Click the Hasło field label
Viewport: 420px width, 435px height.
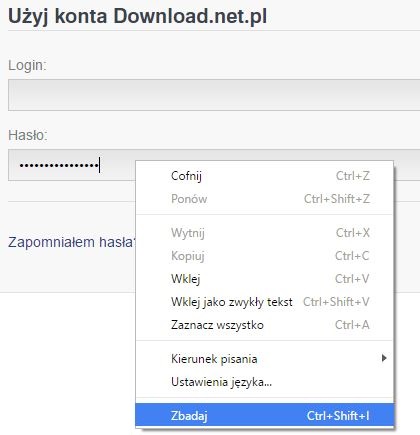tap(28, 135)
